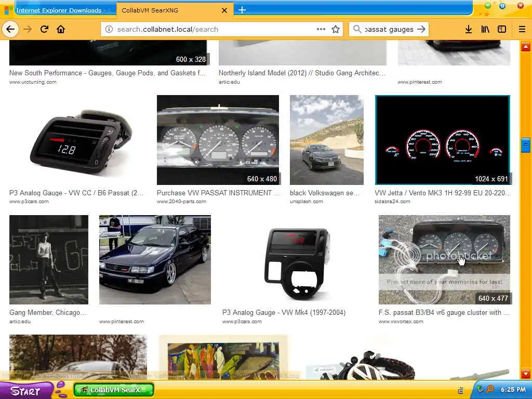Open page actions three-dot menu
This screenshot has height=399, width=532.
point(321,29)
